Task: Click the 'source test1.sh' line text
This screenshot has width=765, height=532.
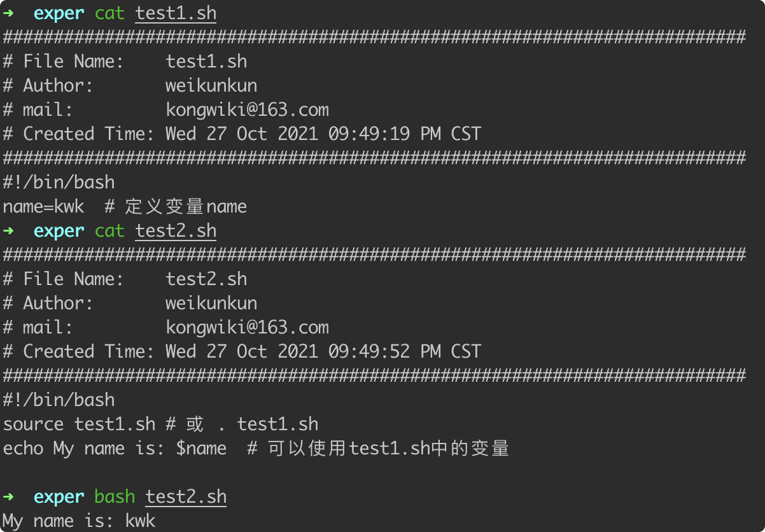Action: tap(79, 424)
